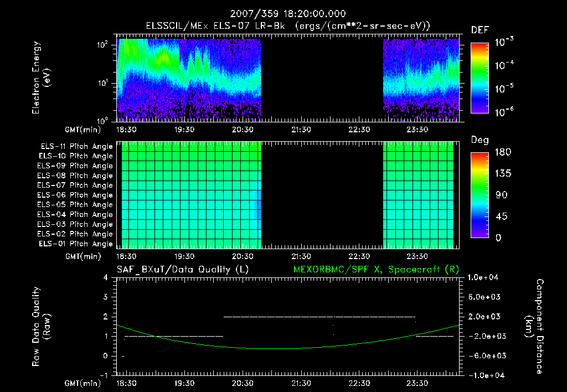
Task: Select the ELS-10 Pitch Angle label
Action: pos(76,156)
